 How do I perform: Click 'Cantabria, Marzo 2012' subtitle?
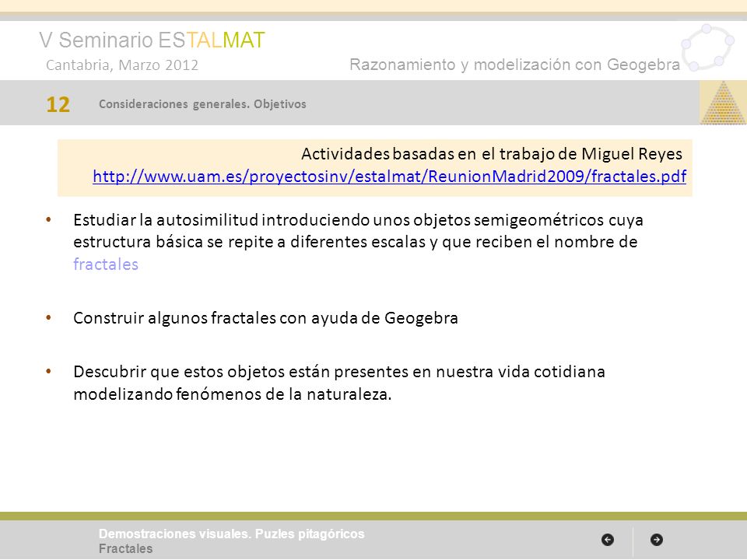point(122,65)
